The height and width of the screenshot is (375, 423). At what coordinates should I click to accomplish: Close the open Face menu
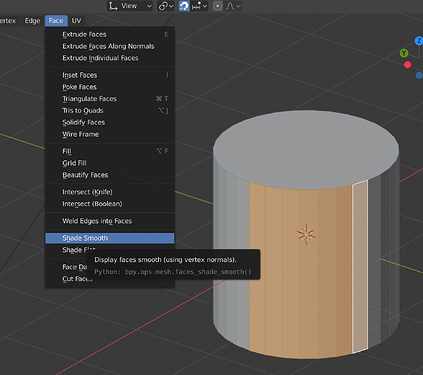click(x=56, y=21)
